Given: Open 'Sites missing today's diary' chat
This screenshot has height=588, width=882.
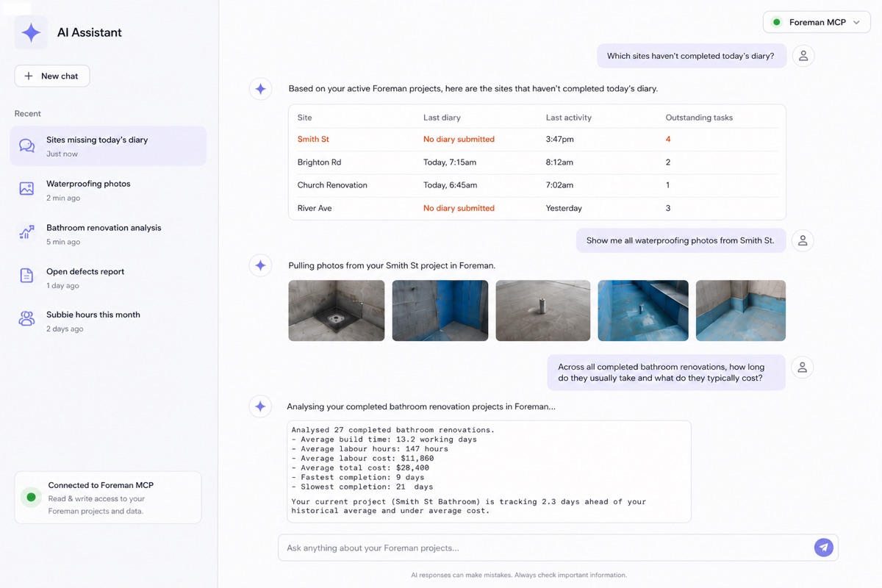Looking at the screenshot, I should pos(108,146).
